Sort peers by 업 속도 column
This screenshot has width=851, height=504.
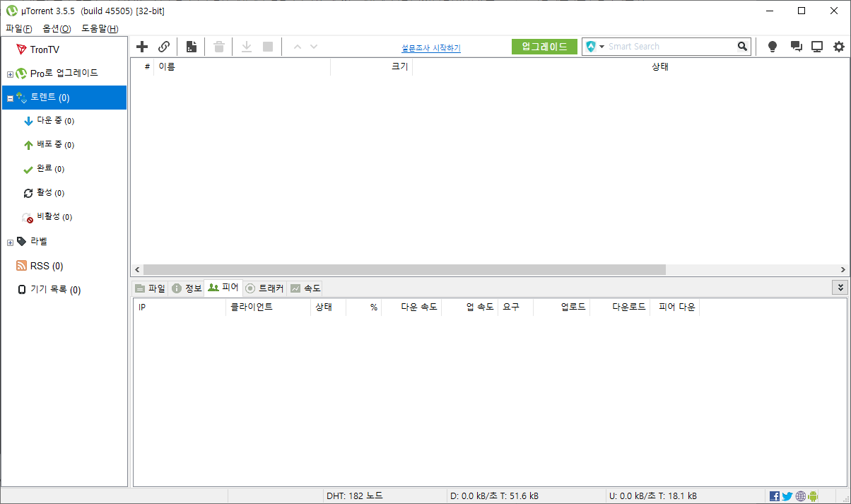pyautogui.click(x=469, y=307)
